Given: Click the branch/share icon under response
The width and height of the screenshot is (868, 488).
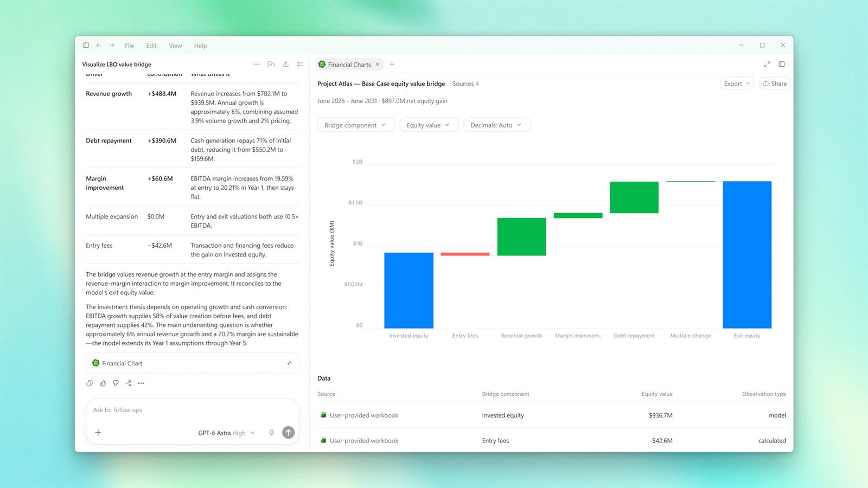Looking at the screenshot, I should 129,383.
